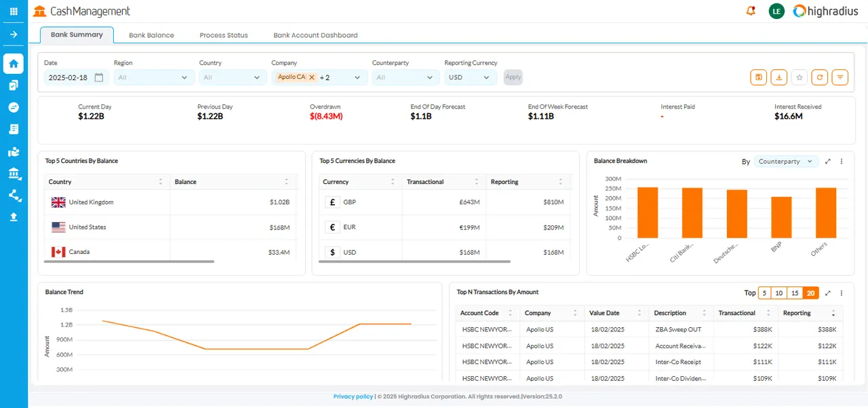
Task: Open the Balance Breakdown By Counterparty dropdown
Action: point(786,162)
